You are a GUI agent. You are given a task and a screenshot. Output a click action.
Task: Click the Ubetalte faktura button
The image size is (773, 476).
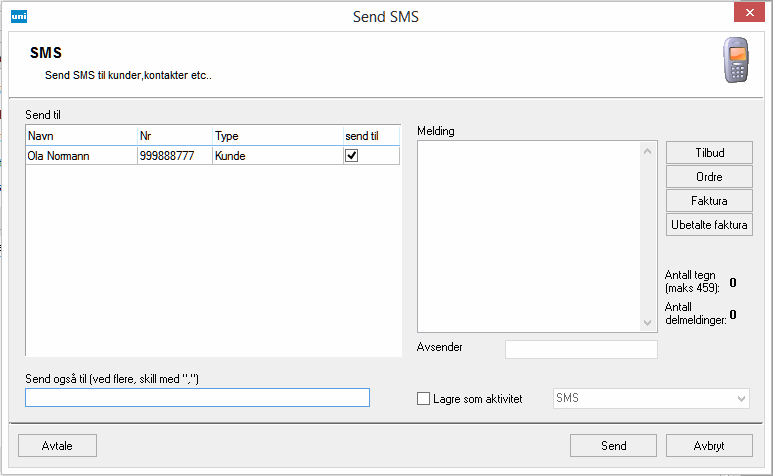click(708, 225)
